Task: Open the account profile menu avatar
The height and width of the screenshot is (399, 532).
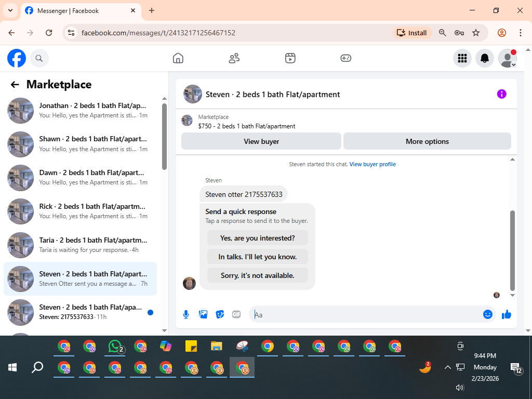Action: point(507,58)
